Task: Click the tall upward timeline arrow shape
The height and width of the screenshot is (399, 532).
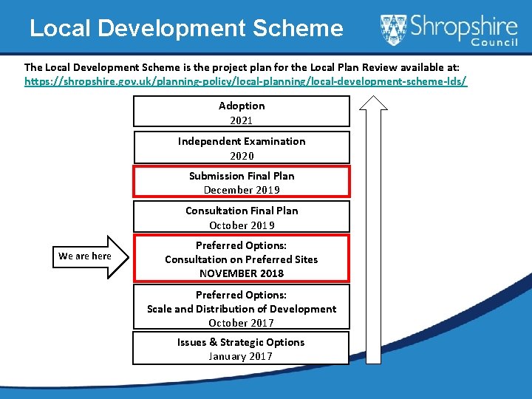Action: pos(373,230)
